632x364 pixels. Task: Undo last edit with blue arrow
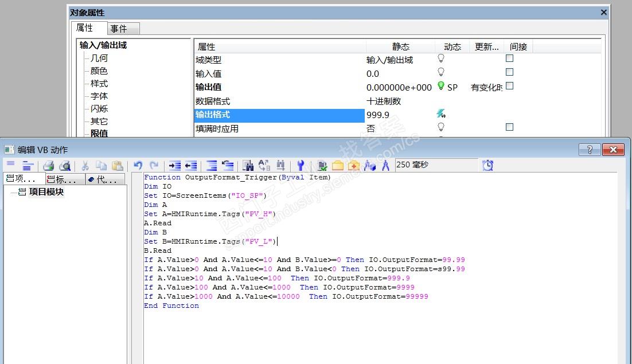[x=138, y=166]
